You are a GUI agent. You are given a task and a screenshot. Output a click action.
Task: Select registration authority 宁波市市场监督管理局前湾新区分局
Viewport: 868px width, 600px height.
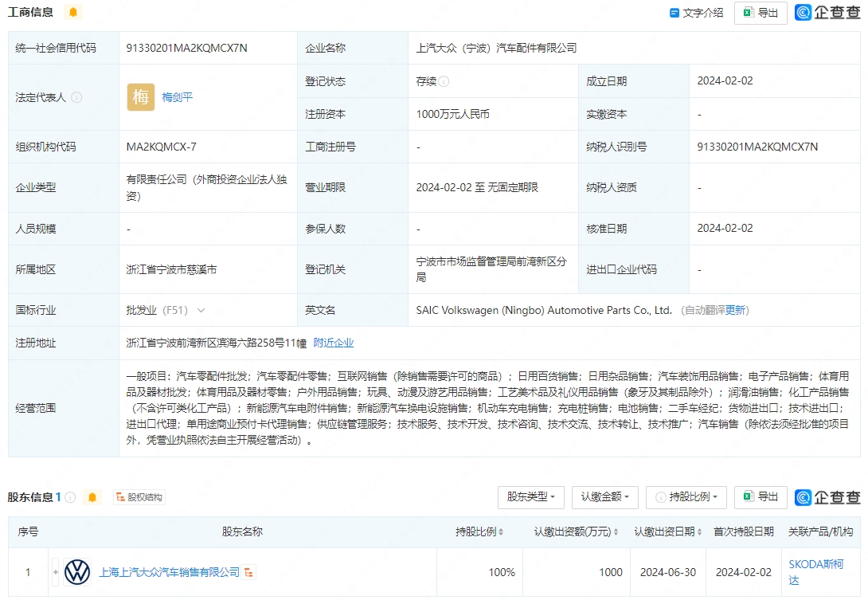[x=491, y=269]
